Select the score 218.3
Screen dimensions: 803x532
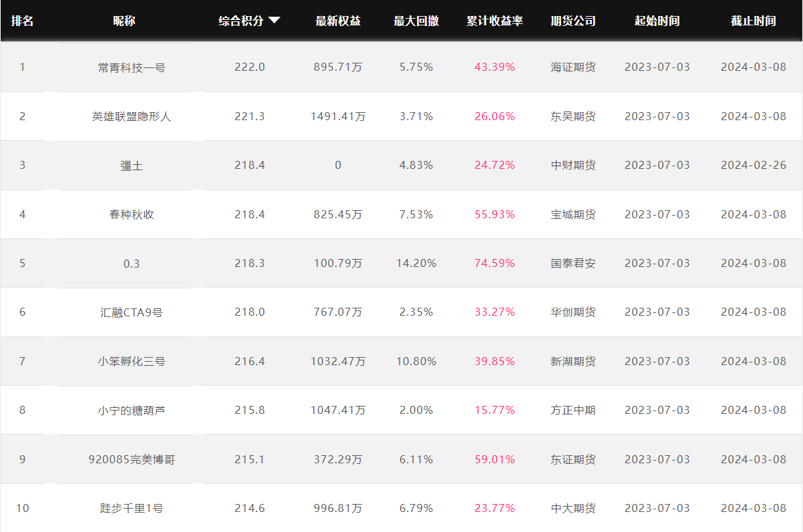click(250, 263)
